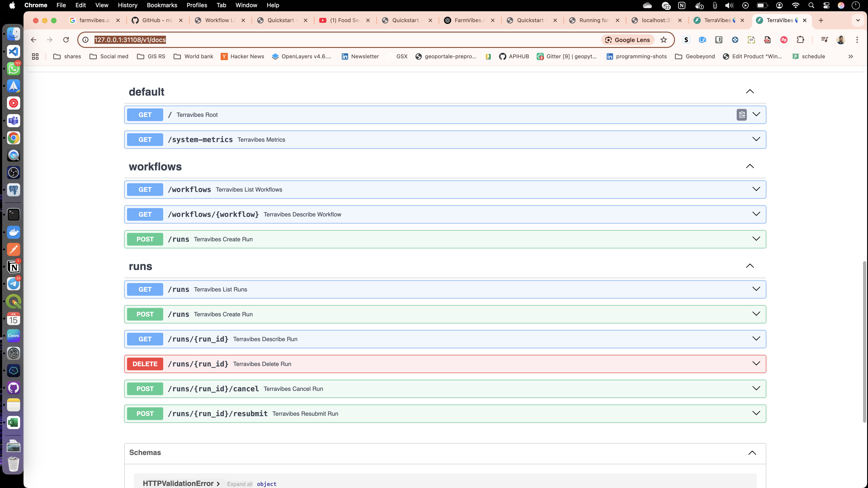The image size is (868, 488).
Task: Open Hacker News bookmark
Action: pyautogui.click(x=242, y=56)
